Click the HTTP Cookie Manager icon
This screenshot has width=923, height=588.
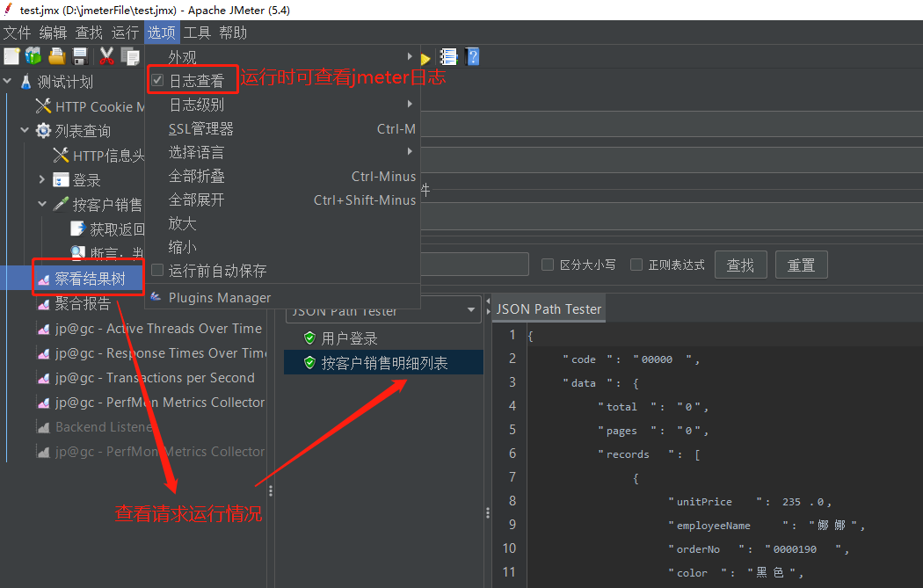click(x=43, y=106)
